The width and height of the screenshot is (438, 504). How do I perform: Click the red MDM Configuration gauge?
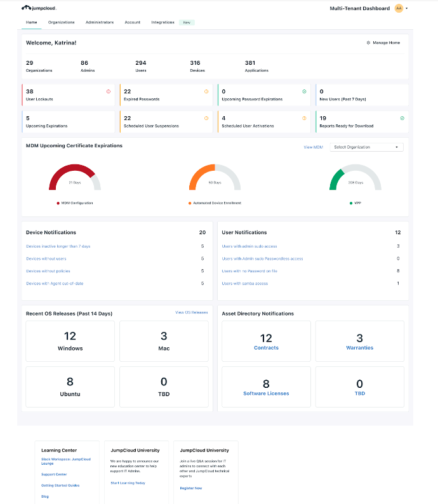coord(75,178)
